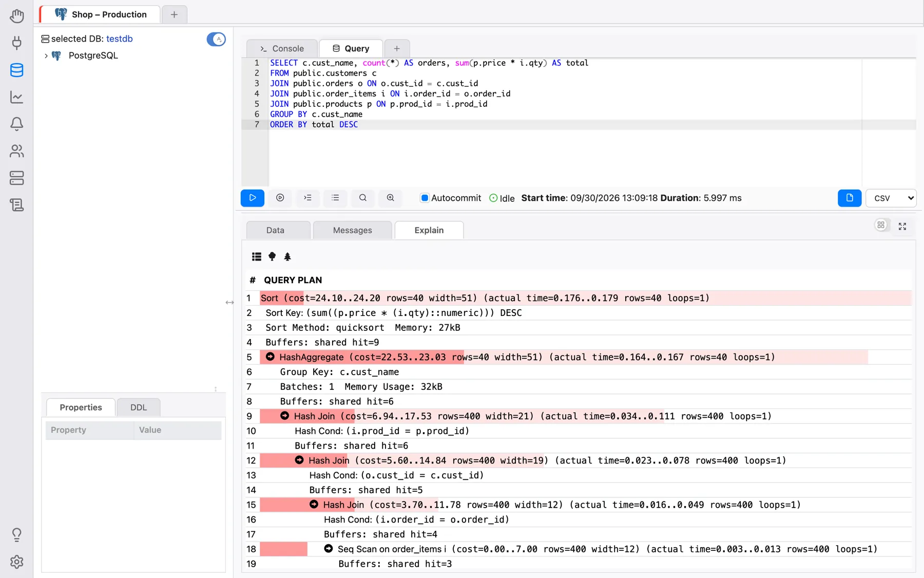Switch explain view to table list icon
Image resolution: width=924 pixels, height=578 pixels.
[x=257, y=256]
